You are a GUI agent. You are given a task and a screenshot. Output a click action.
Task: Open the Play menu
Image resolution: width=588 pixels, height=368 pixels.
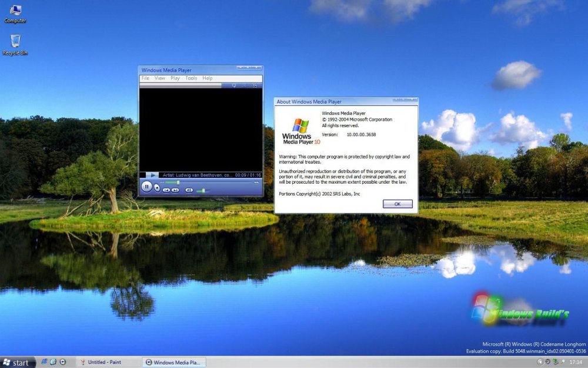[x=175, y=78]
